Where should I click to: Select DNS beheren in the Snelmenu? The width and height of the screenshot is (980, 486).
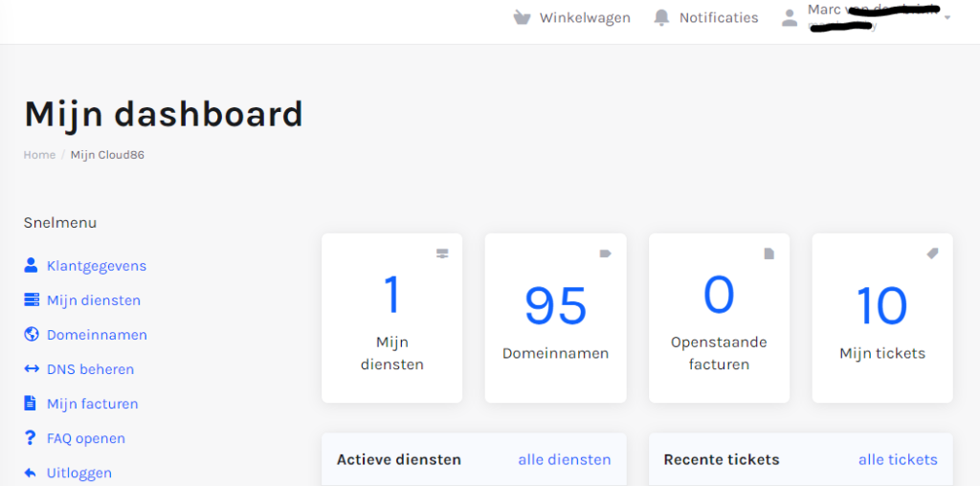pos(91,368)
